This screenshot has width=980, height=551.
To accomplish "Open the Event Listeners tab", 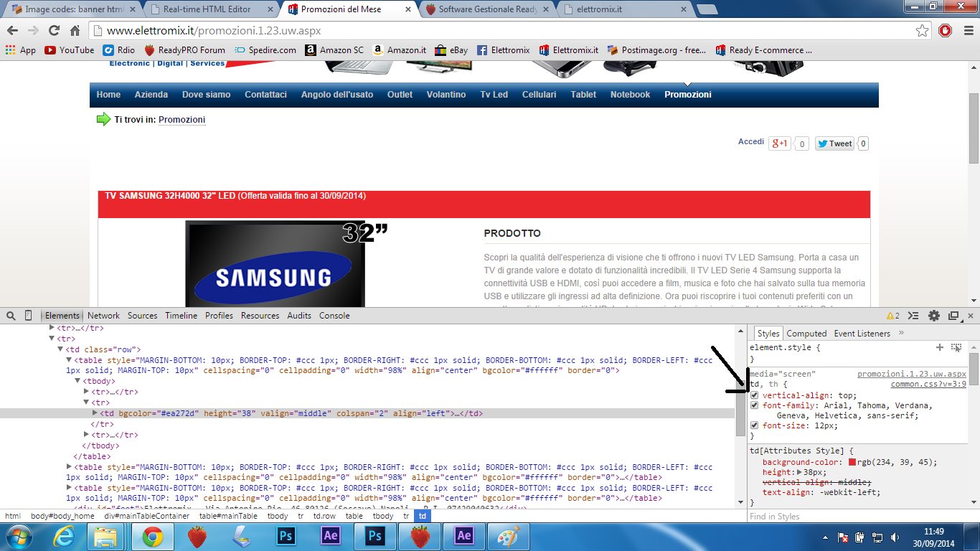I will [x=862, y=334].
